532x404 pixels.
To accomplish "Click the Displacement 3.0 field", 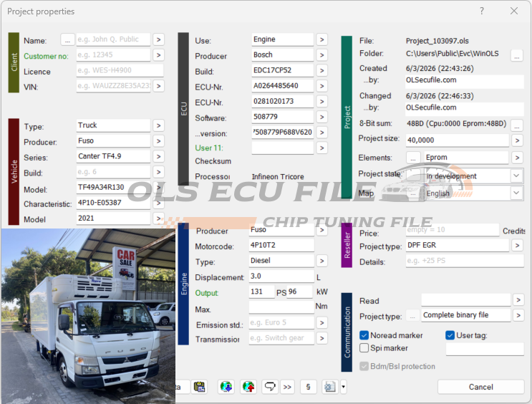I will [x=281, y=276].
